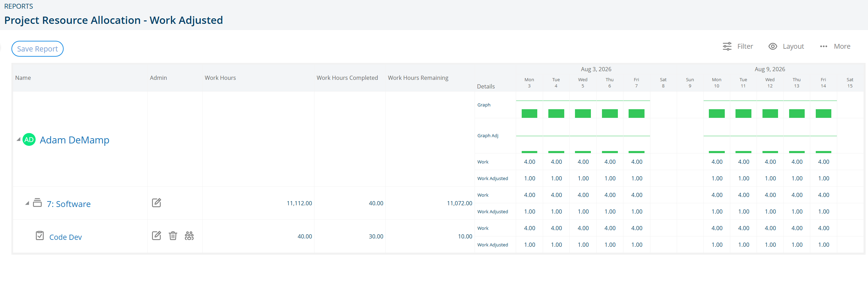Image resolution: width=868 pixels, height=301 pixels.
Task: Collapse the Adam DeMamp row
Action: coord(19,139)
